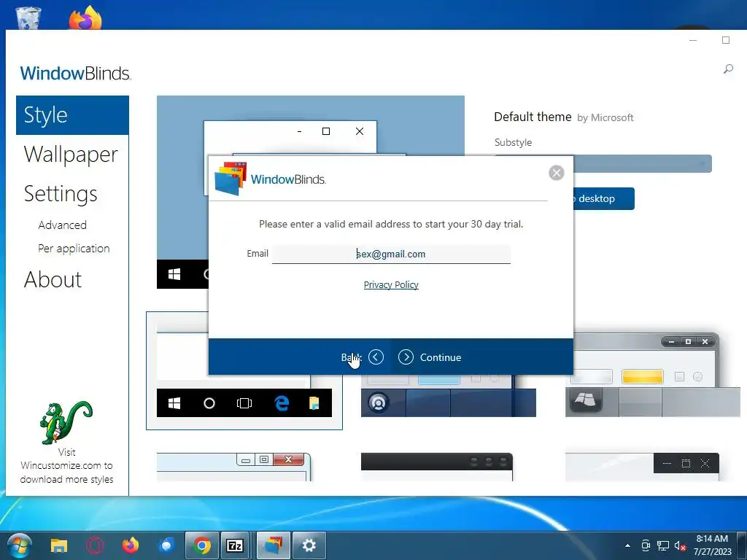Go Back in the trial dialog
Image resolution: width=747 pixels, height=560 pixels.
(363, 357)
